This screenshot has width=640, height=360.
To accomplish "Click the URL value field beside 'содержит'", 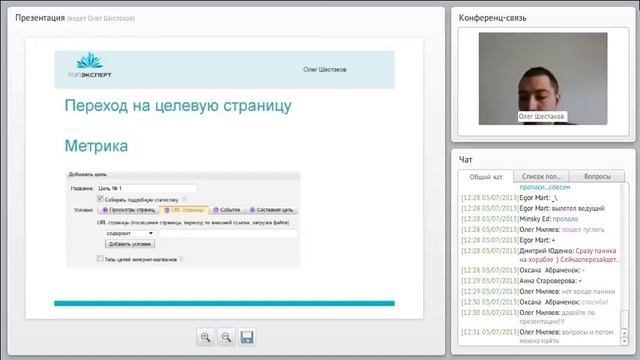I will [227, 233].
